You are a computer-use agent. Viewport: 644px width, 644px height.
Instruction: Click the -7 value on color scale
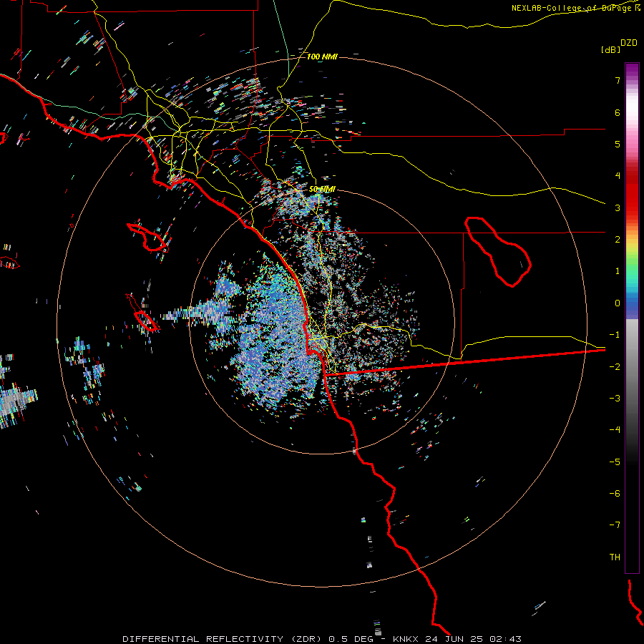[615, 525]
